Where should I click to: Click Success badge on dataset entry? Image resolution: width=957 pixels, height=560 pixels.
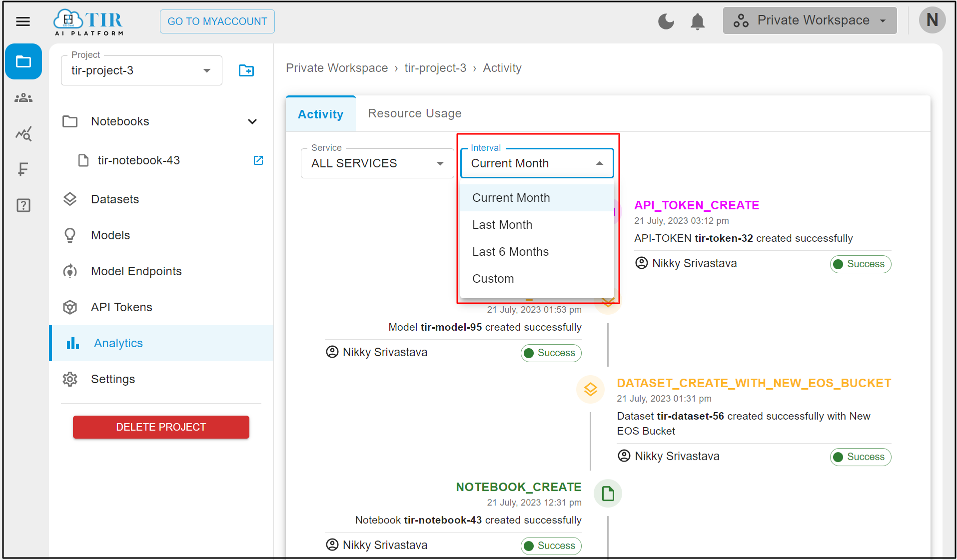[x=861, y=457]
